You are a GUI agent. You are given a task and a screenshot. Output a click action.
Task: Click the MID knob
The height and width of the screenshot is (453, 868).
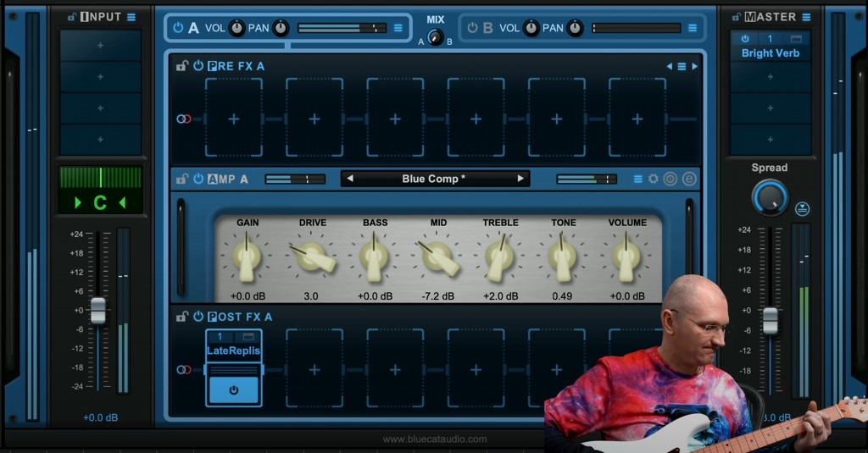tap(438, 258)
